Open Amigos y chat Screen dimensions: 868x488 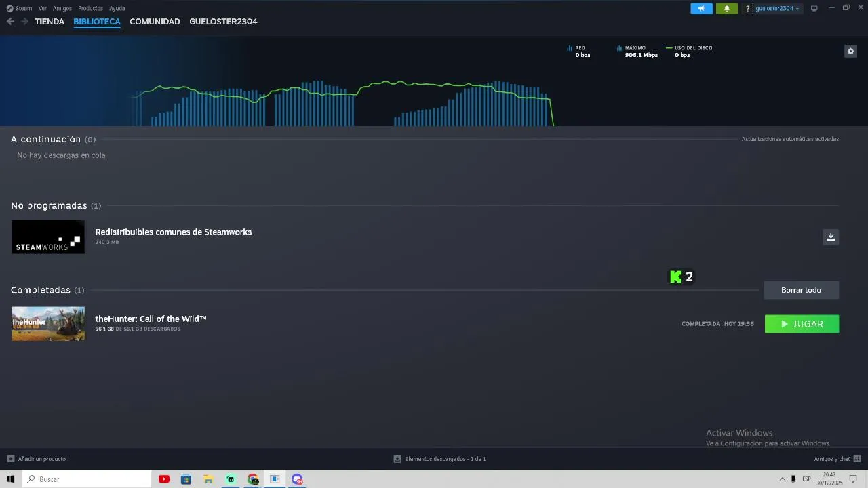pyautogui.click(x=837, y=459)
